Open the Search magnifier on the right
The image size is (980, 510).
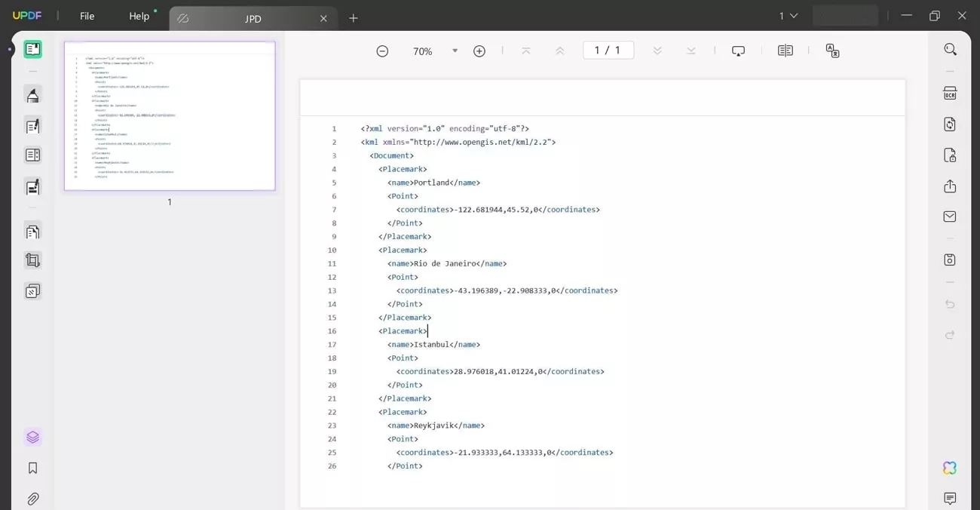(x=950, y=50)
